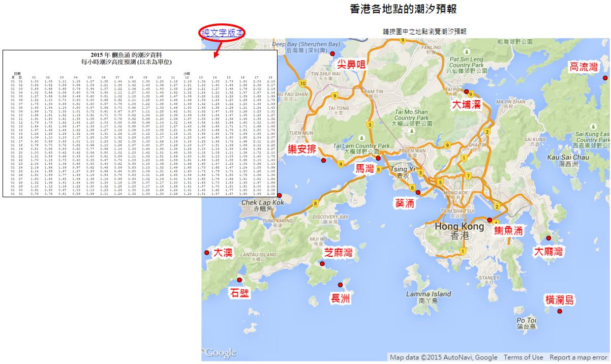Choose the 馬灣 station label

(365, 169)
